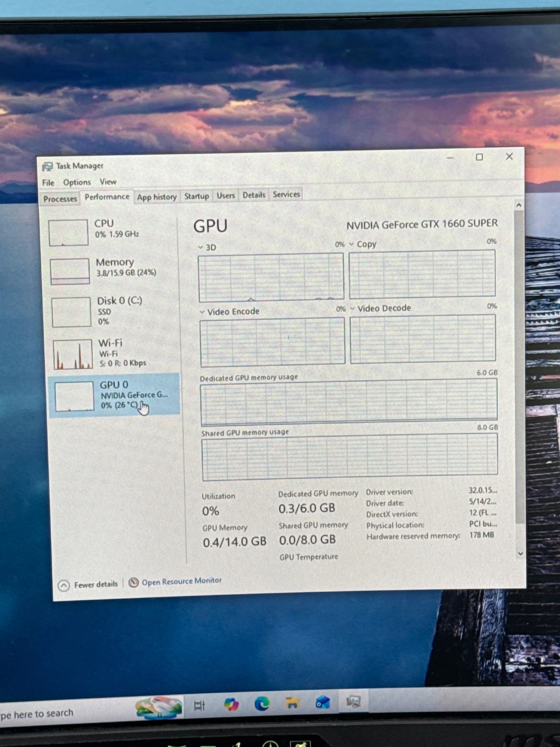The image size is (560, 747).
Task: Click the NVIDIA GeForce GTX 1660 SUPER heading
Action: point(422,224)
